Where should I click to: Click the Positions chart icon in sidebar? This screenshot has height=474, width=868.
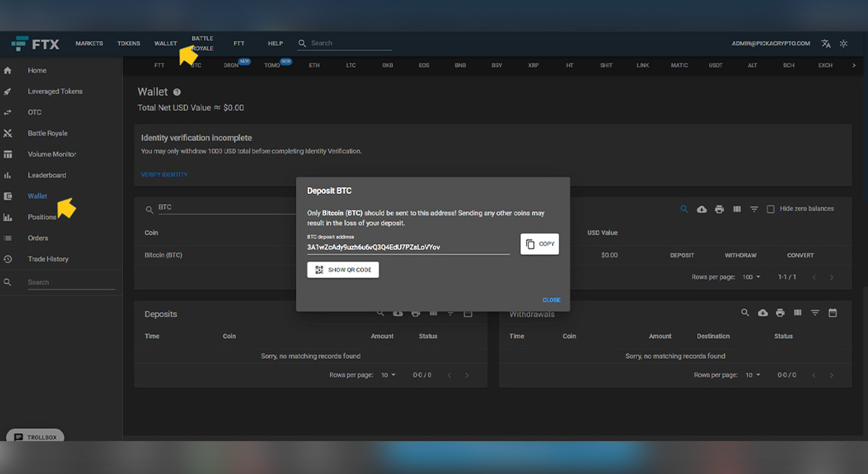[x=8, y=217]
